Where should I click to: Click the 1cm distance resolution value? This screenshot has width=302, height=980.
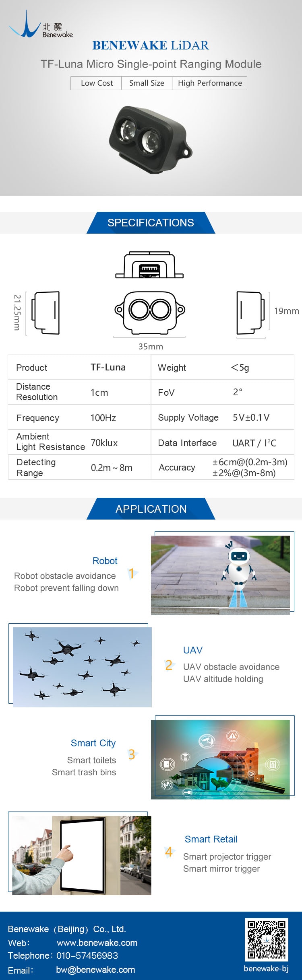(x=99, y=392)
